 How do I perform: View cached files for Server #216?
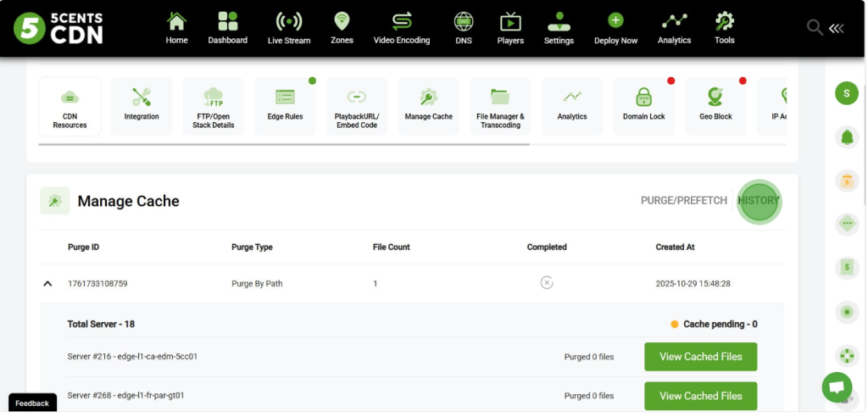700,357
